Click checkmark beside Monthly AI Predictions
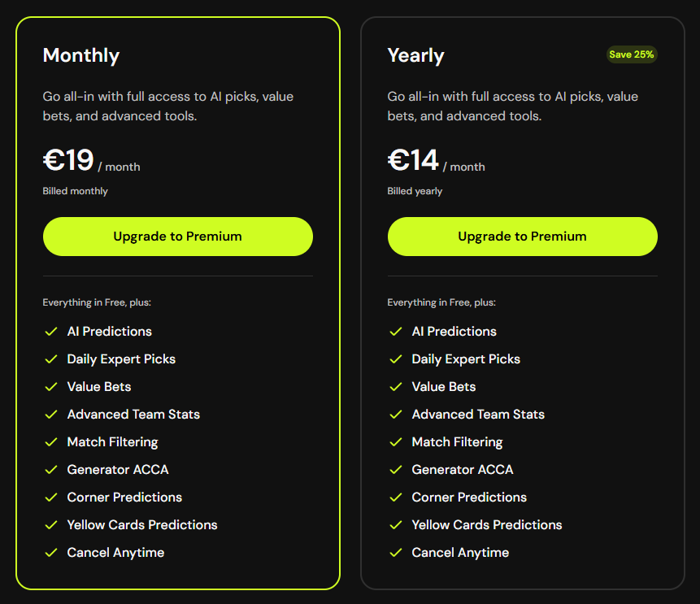The image size is (700, 604). click(51, 331)
